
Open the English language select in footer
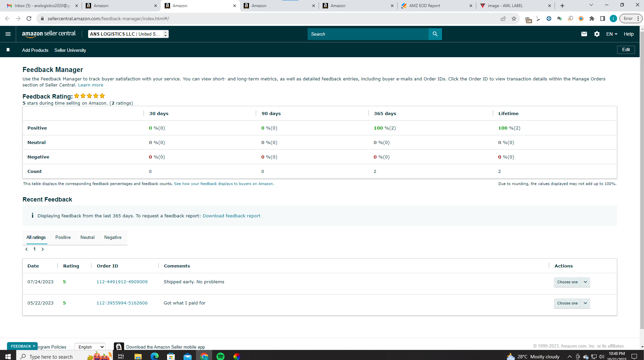[x=90, y=347]
